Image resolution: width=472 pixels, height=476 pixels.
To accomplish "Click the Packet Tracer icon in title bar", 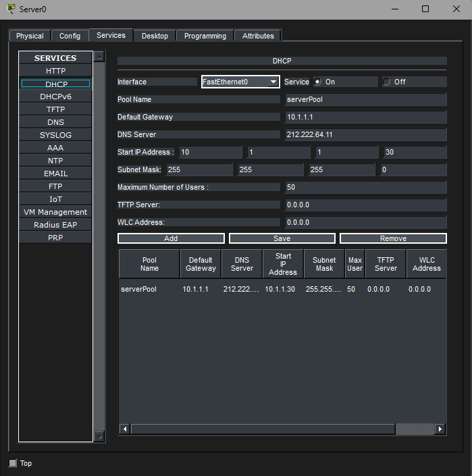I will 10,9.
